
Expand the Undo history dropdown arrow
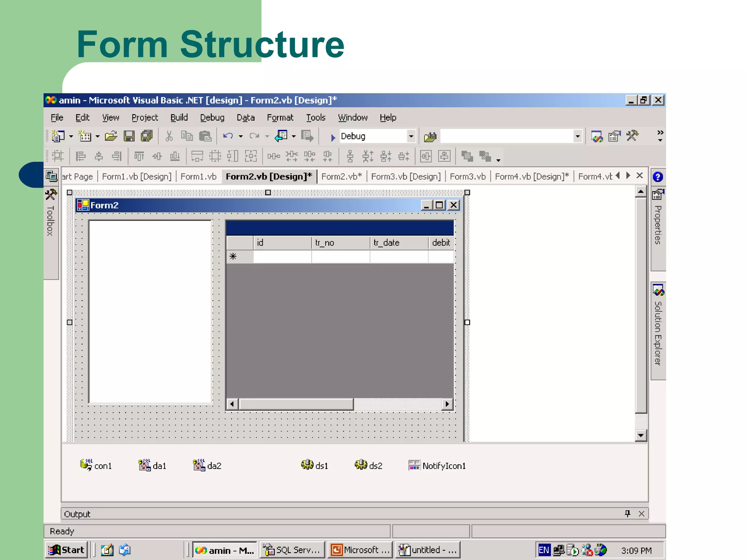pos(241,137)
